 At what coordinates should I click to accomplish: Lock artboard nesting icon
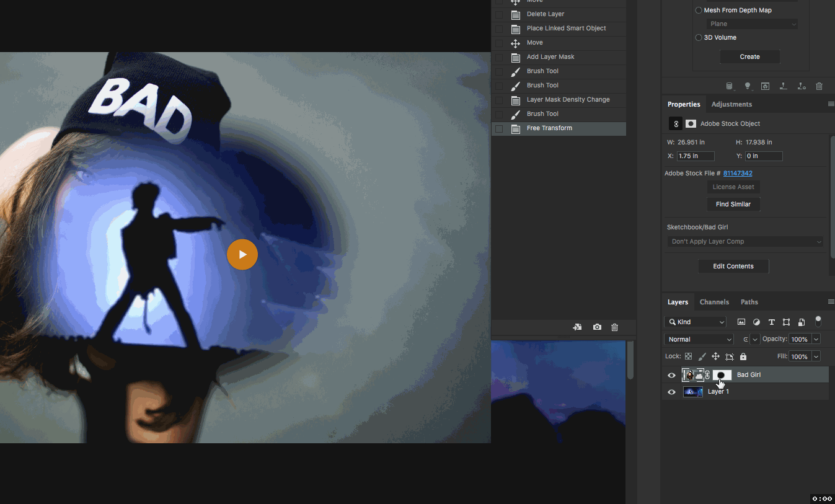pyautogui.click(x=730, y=356)
